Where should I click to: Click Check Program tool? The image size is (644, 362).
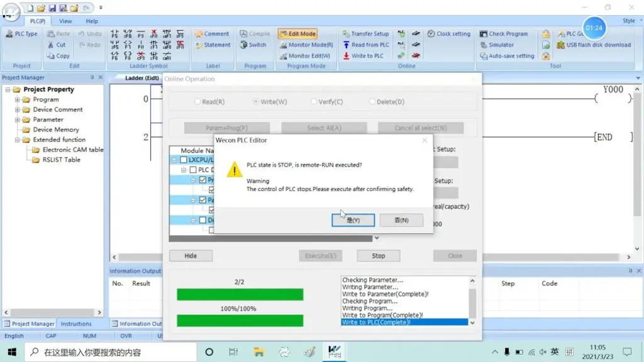click(x=504, y=34)
